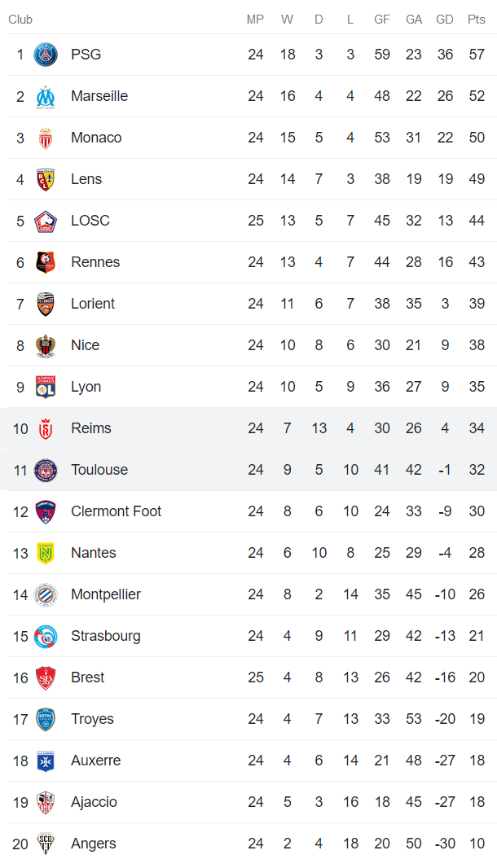The image size is (497, 868).
Task: Click the Lens club badge
Action: [46, 179]
